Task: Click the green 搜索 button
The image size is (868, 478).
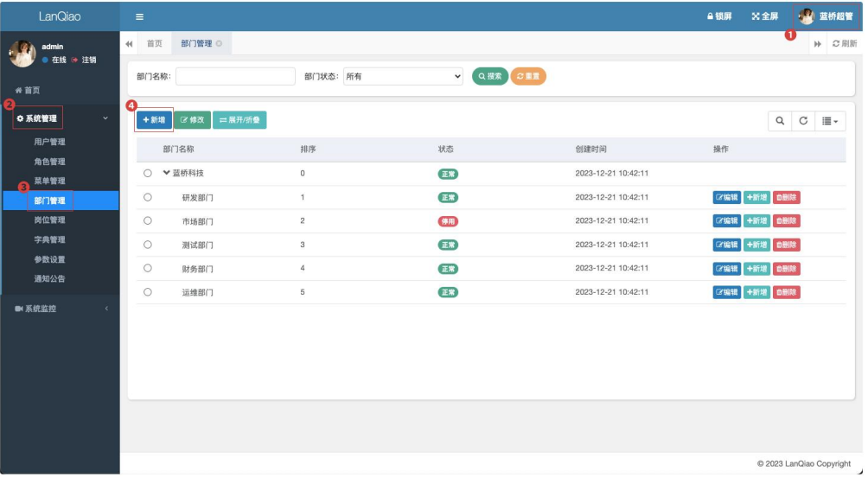Action: (490, 76)
